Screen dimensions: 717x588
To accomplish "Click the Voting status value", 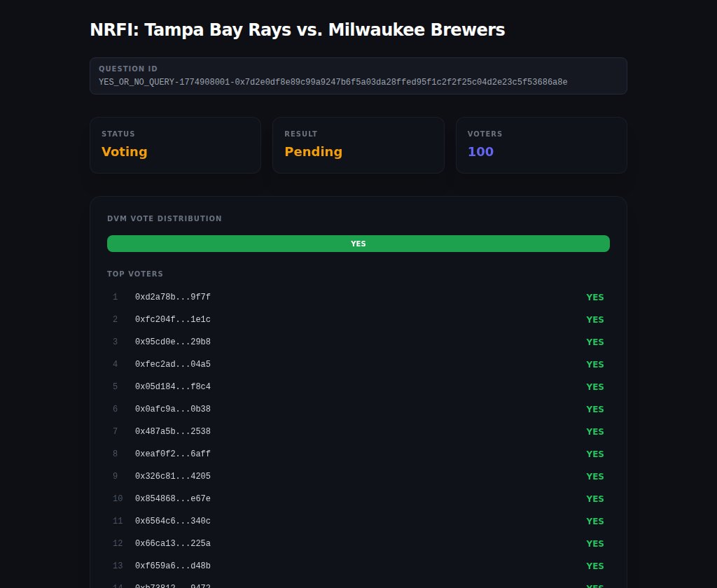I will tap(125, 151).
